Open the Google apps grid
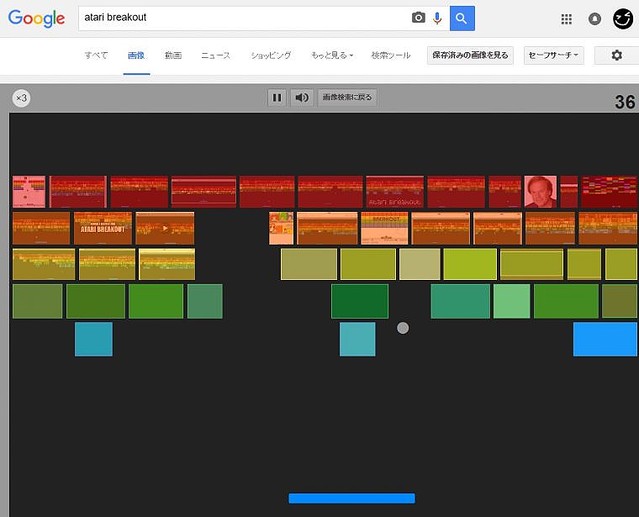 click(x=567, y=19)
